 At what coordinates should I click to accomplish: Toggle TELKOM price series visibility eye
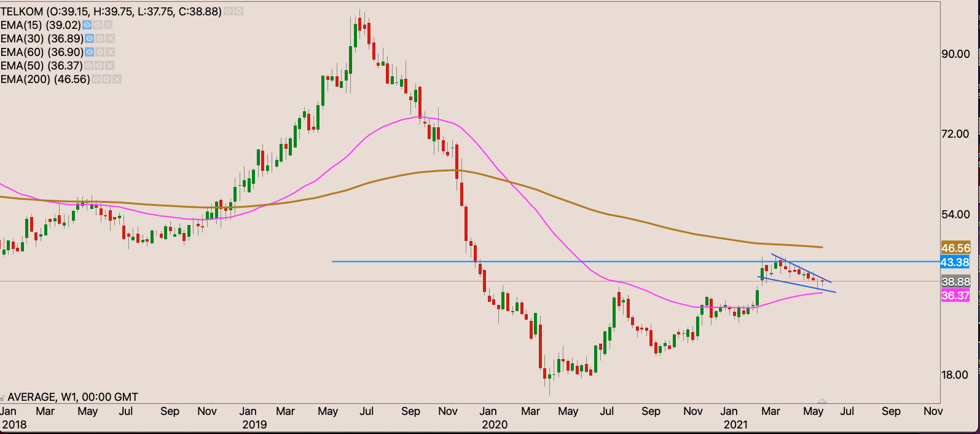[x=228, y=11]
